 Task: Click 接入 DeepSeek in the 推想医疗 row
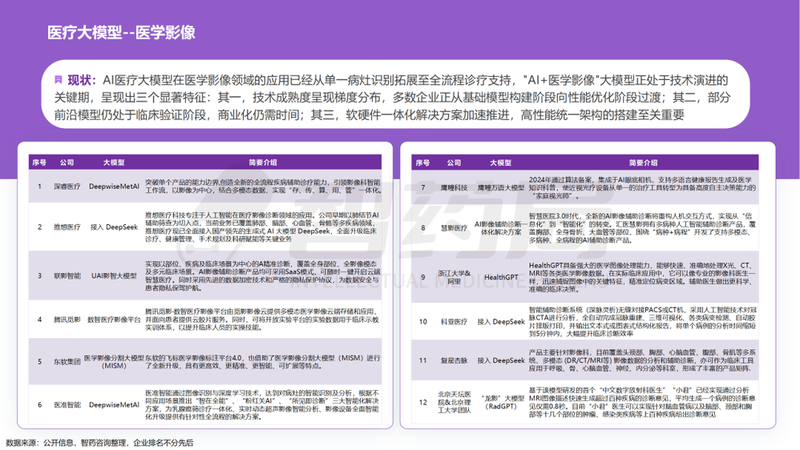pos(114,227)
